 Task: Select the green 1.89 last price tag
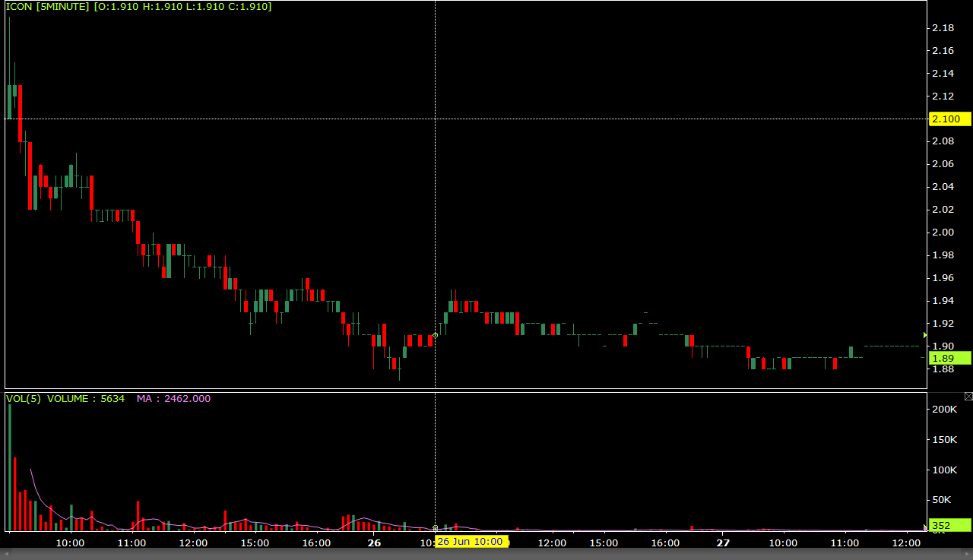[x=950, y=358]
